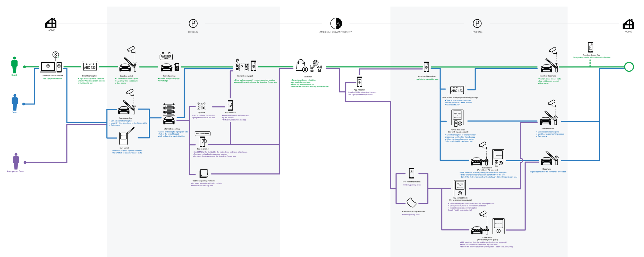Click 'Scan QR code on the on-site' text
Viewport: 644px width, 257px height.
coord(203,115)
